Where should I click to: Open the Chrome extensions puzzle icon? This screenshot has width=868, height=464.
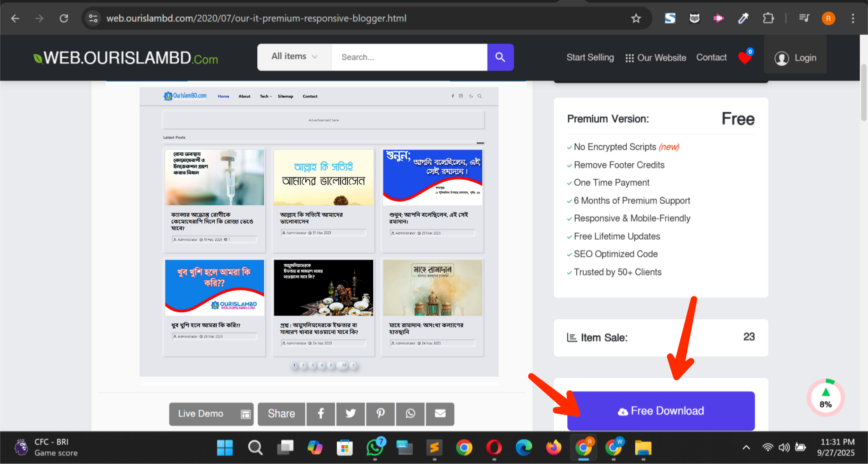768,18
